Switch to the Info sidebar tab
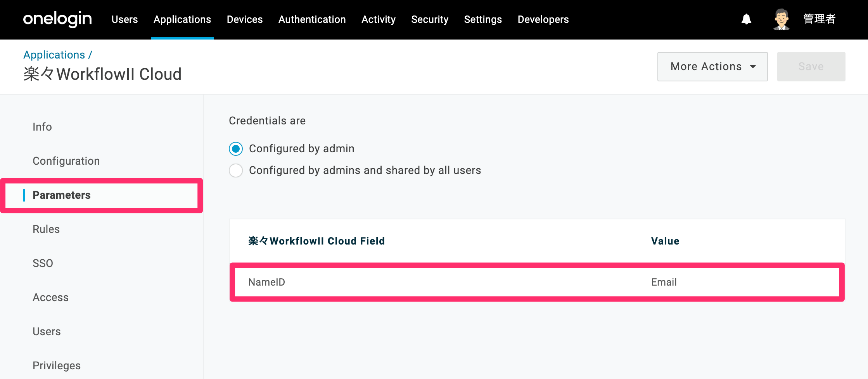The width and height of the screenshot is (868, 379). pos(42,127)
